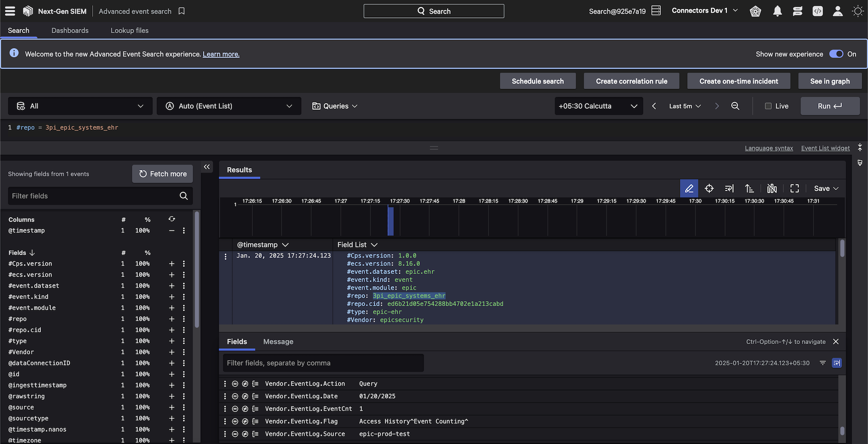Open the Language syntax link
Screen dimensions: 868x444
point(769,148)
